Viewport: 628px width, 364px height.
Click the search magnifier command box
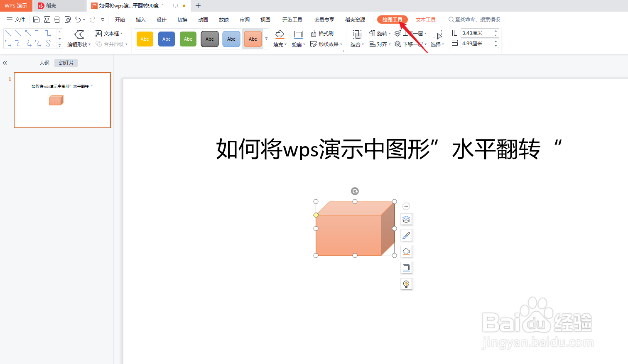[x=474, y=20]
